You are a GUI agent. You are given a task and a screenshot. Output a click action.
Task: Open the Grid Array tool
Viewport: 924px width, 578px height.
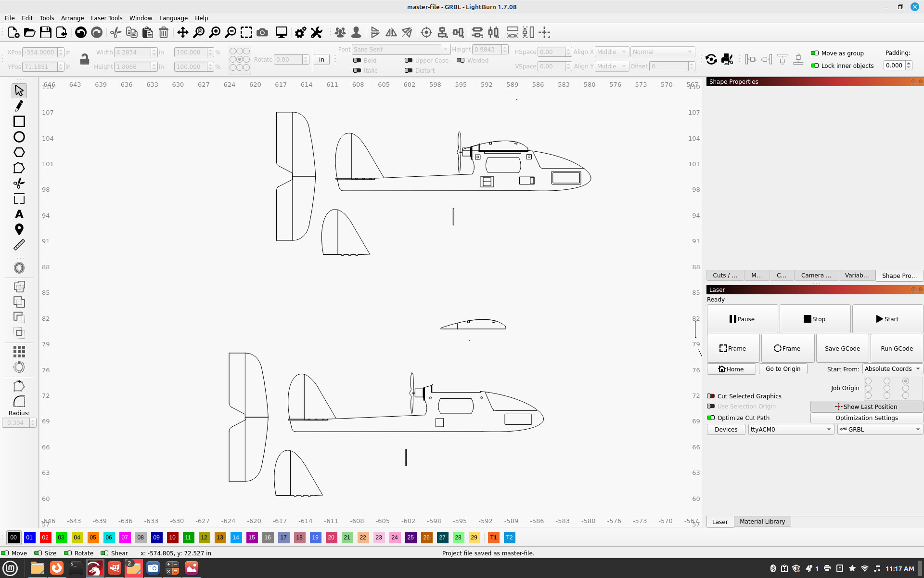coord(19,352)
